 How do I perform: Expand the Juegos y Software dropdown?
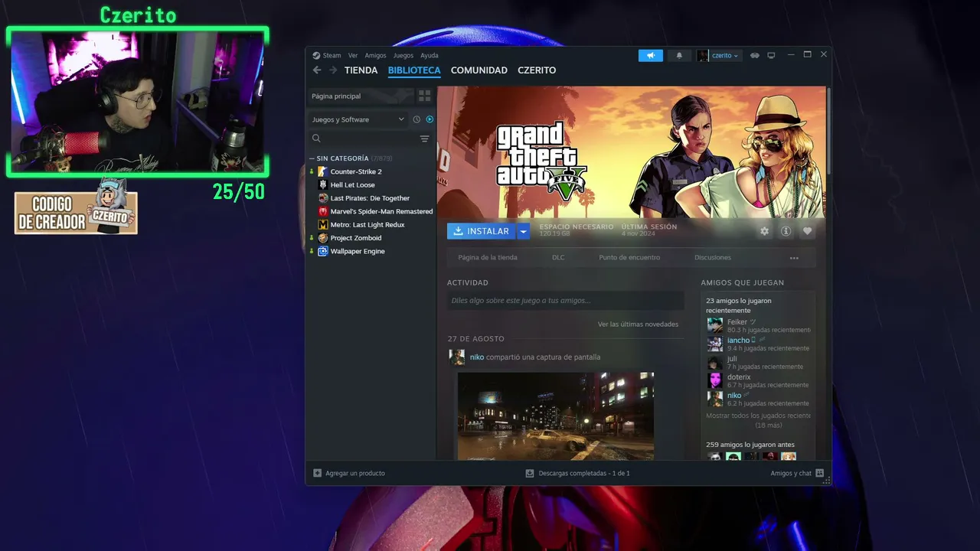point(358,119)
